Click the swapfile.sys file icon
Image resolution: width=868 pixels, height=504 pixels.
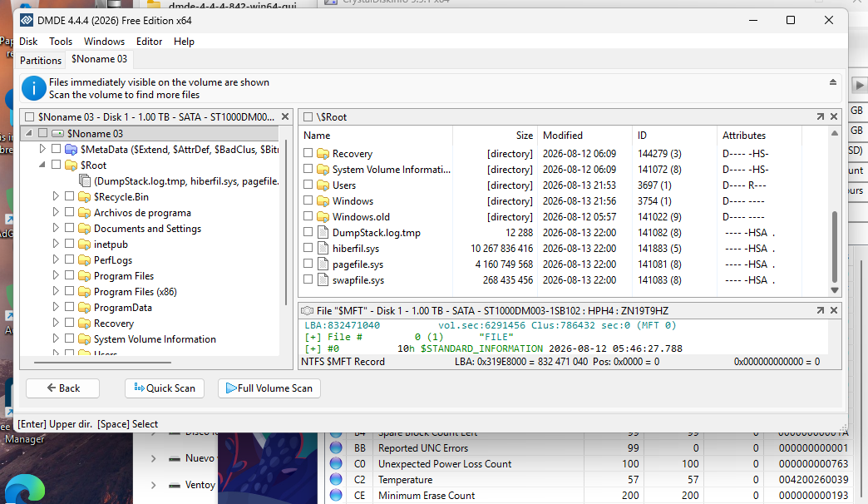coord(323,279)
